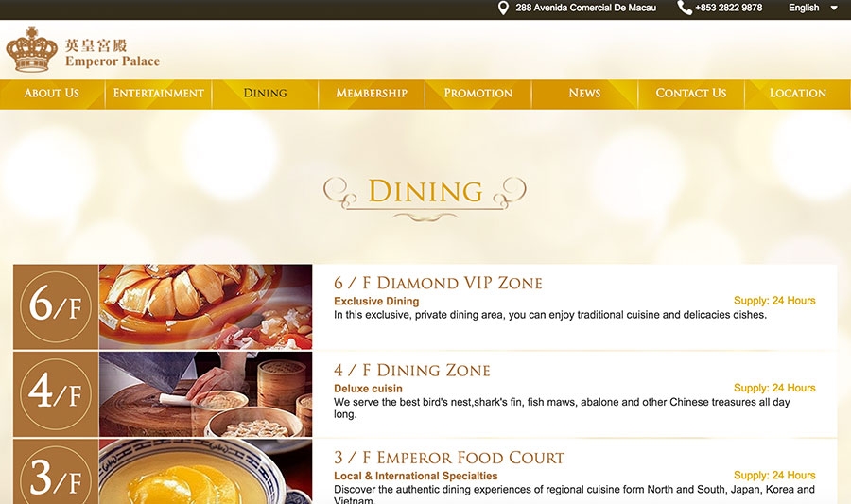Click the 3/F Emperor Food Court heading

pyautogui.click(x=449, y=458)
